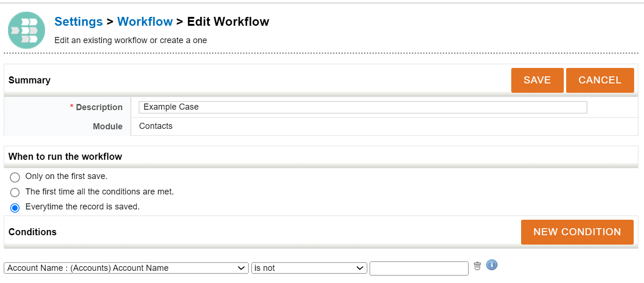Select 'Everytime the record is saved'
The width and height of the screenshot is (644, 283).
coord(15,207)
